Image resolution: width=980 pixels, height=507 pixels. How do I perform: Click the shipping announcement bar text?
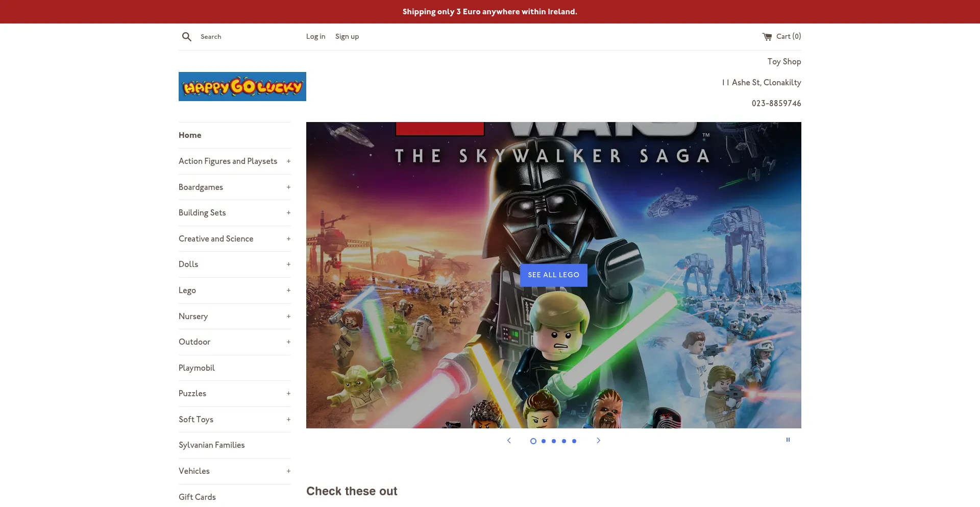(x=490, y=12)
